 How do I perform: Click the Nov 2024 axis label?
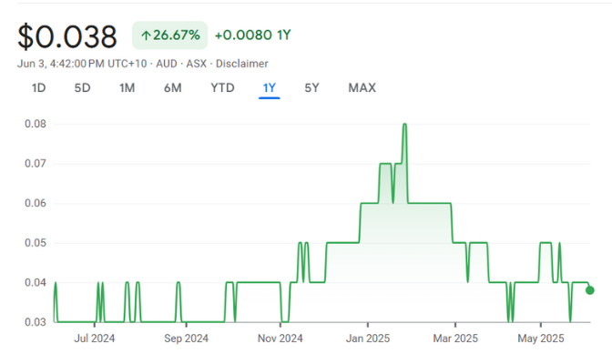click(280, 339)
